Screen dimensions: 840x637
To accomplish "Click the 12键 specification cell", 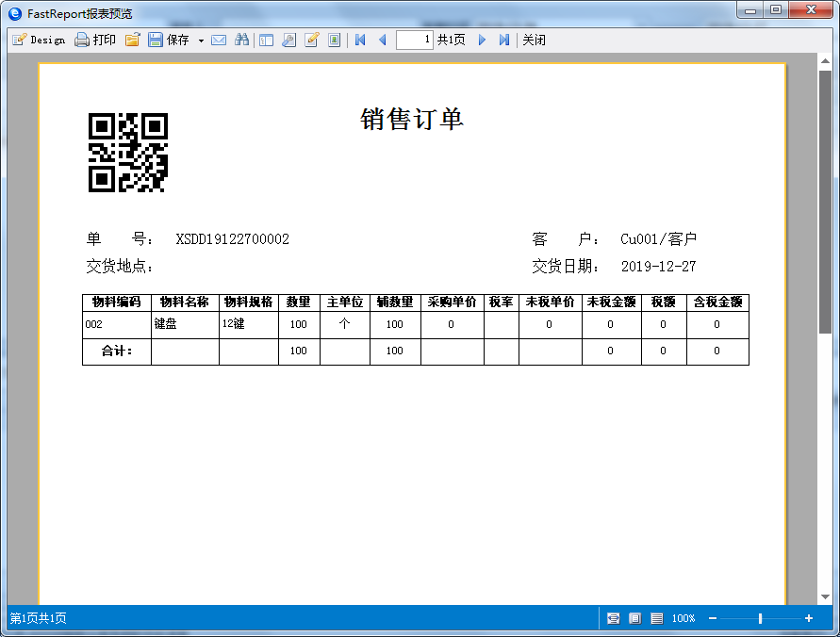I will pyautogui.click(x=249, y=324).
